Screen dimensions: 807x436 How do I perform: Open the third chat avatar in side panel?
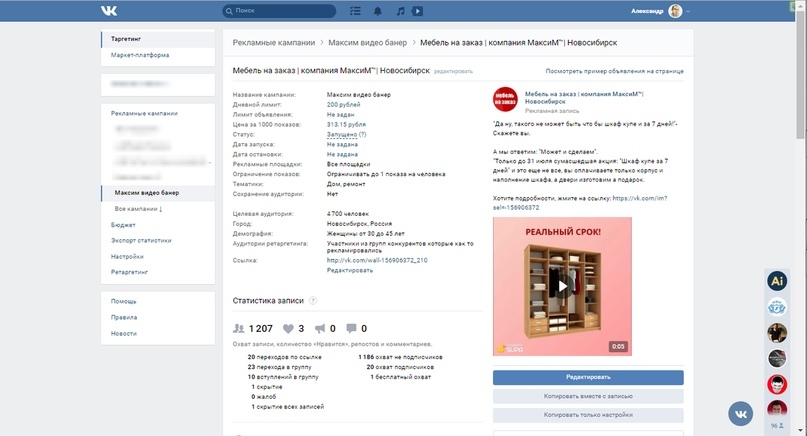(777, 333)
